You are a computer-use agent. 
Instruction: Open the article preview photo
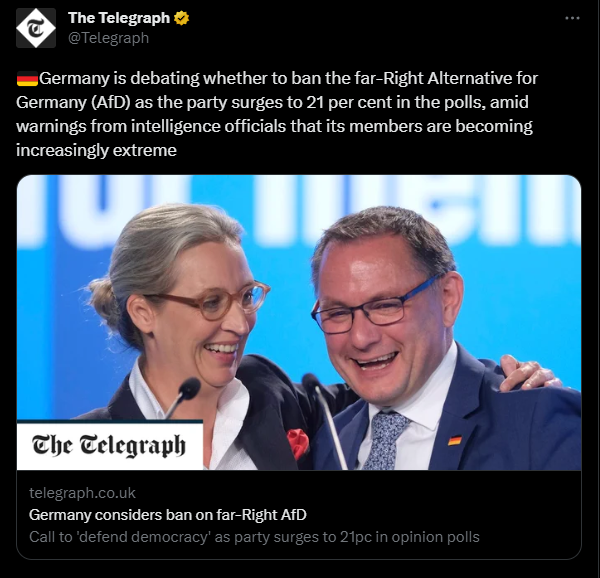[x=299, y=322]
